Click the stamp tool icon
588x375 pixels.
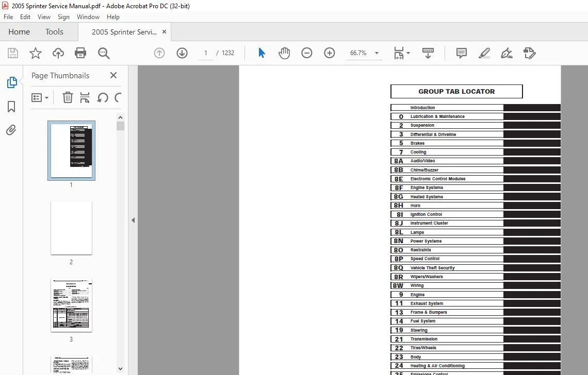(530, 53)
